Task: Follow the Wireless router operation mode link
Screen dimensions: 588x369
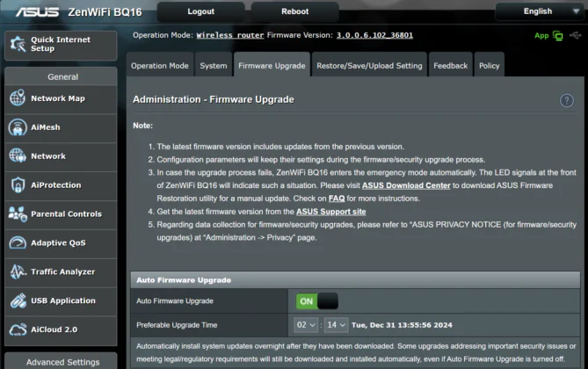Action: [230, 35]
